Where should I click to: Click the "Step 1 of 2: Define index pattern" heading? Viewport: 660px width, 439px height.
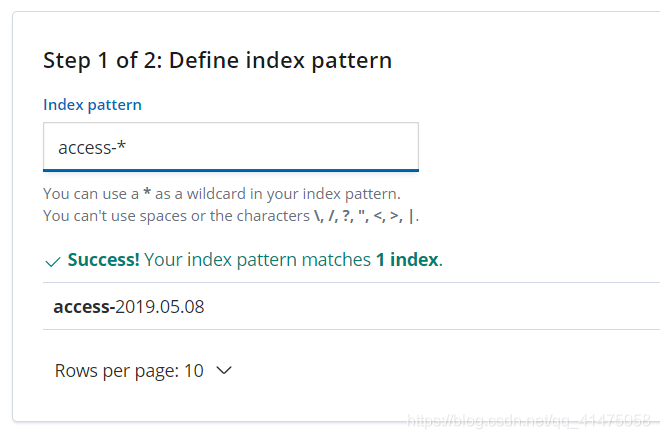coord(218,60)
